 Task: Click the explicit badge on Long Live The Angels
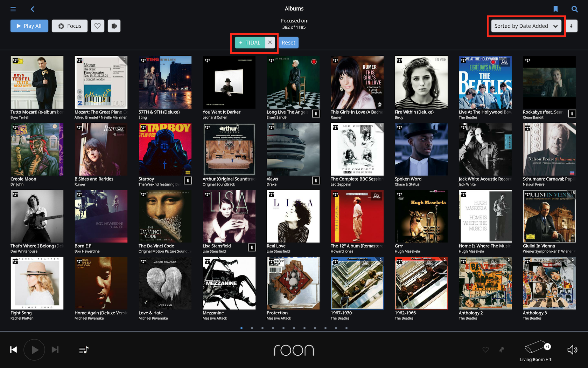point(316,114)
